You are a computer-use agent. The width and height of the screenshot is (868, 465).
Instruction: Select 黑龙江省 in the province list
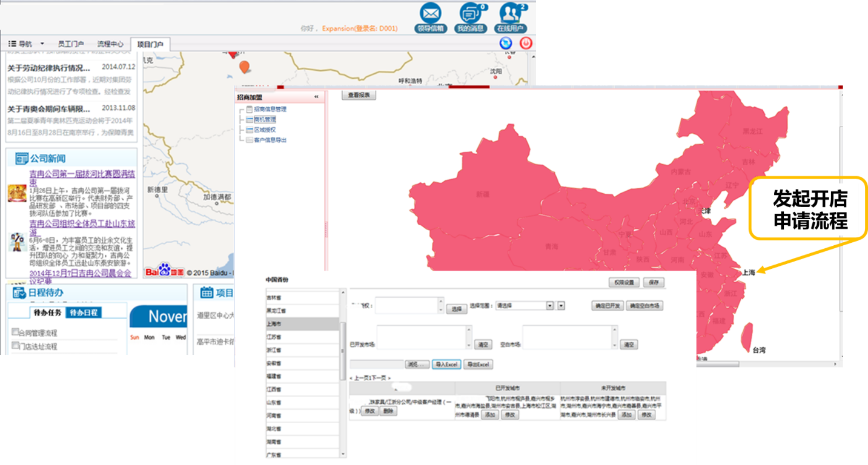coord(302,311)
